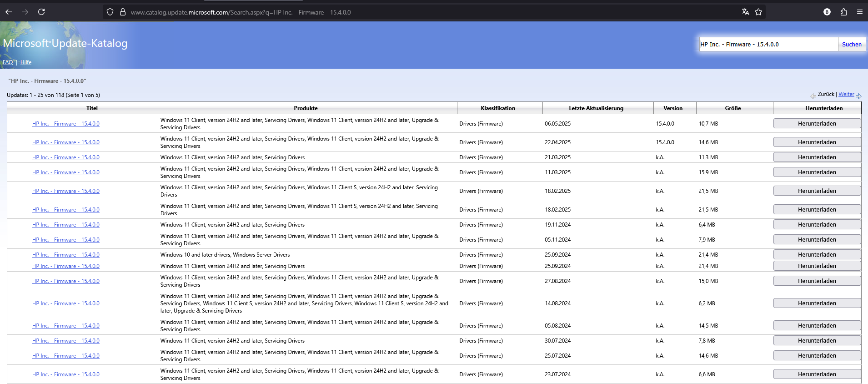Click Herunterladen for the 15,9 MB update
The image size is (868, 384).
(817, 172)
